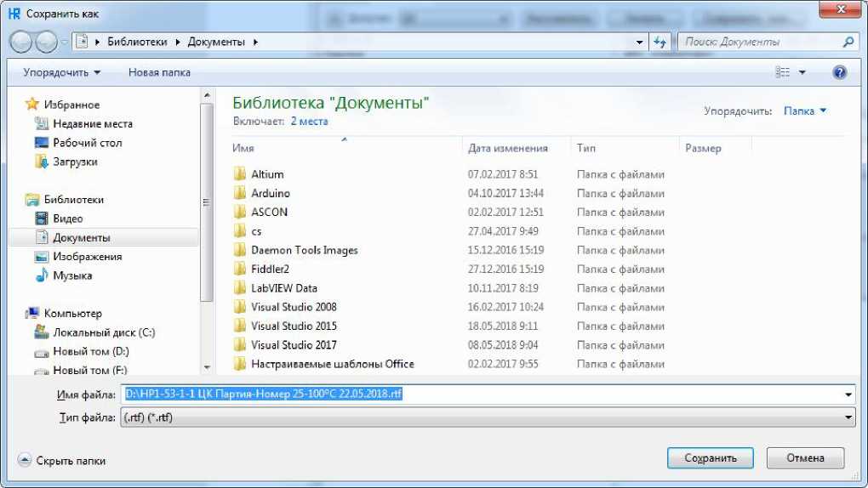Click the Help question mark icon
The width and height of the screenshot is (868, 488).
(x=839, y=73)
